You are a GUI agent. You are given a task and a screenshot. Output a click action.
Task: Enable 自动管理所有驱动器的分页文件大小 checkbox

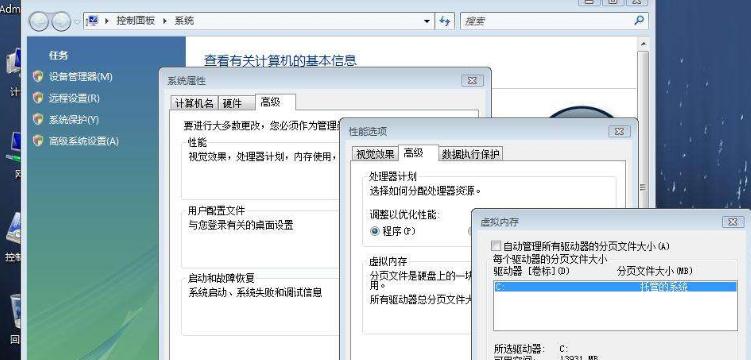tap(496, 246)
